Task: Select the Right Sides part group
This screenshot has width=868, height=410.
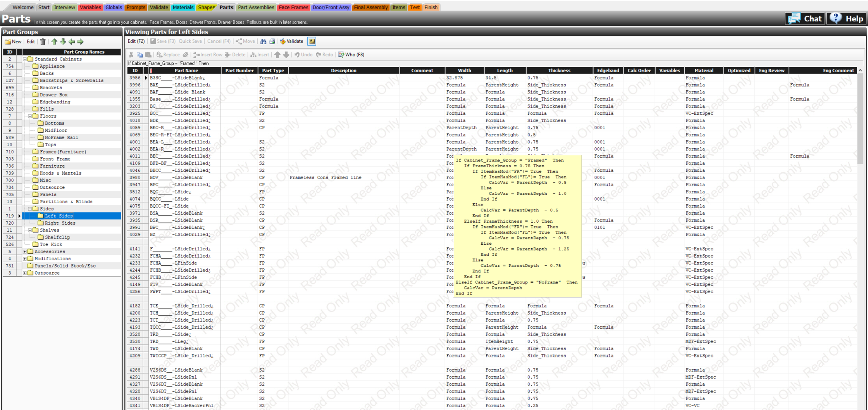Action: click(x=60, y=223)
